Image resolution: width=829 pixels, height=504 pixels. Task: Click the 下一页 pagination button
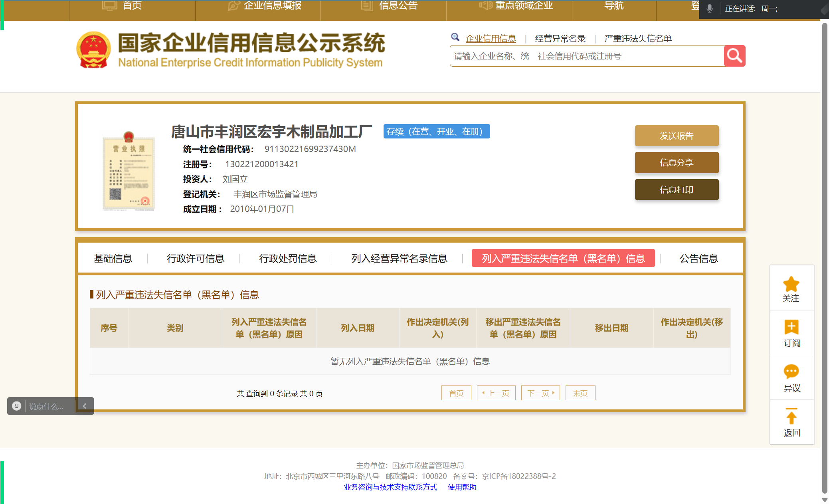[x=540, y=393]
